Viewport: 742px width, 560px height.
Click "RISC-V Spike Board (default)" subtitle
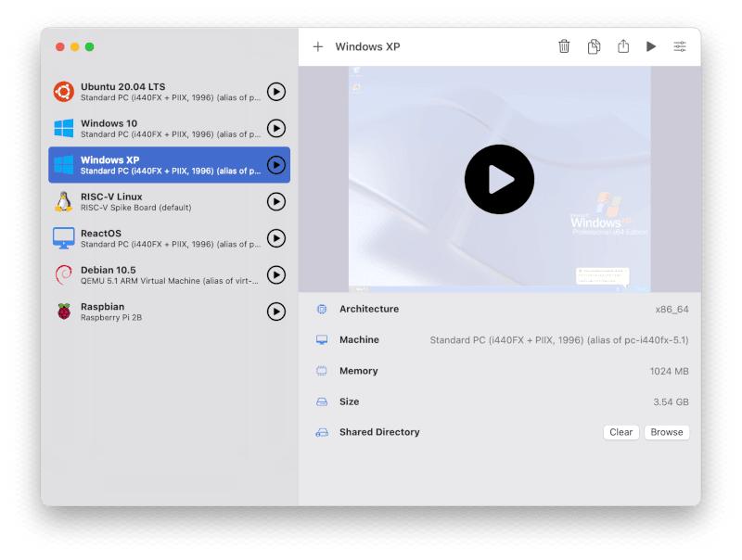tap(135, 208)
